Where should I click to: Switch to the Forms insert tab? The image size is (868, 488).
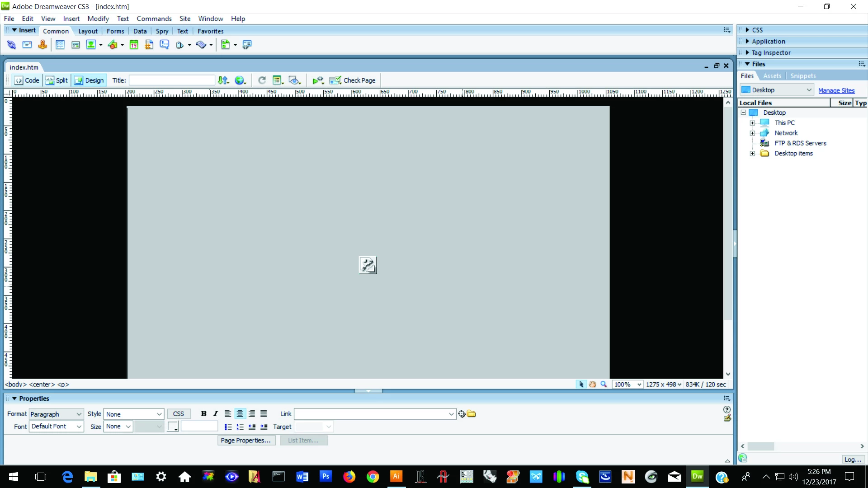click(x=115, y=31)
